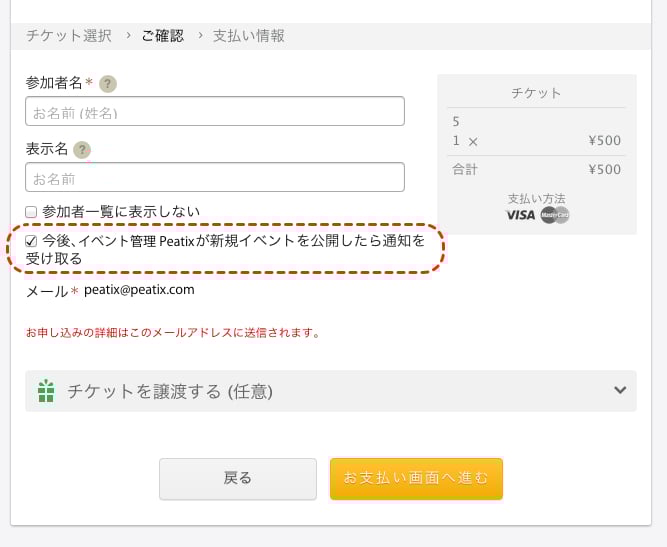Click email peatix@peatix.com text
This screenshot has height=547, width=667.
139,290
